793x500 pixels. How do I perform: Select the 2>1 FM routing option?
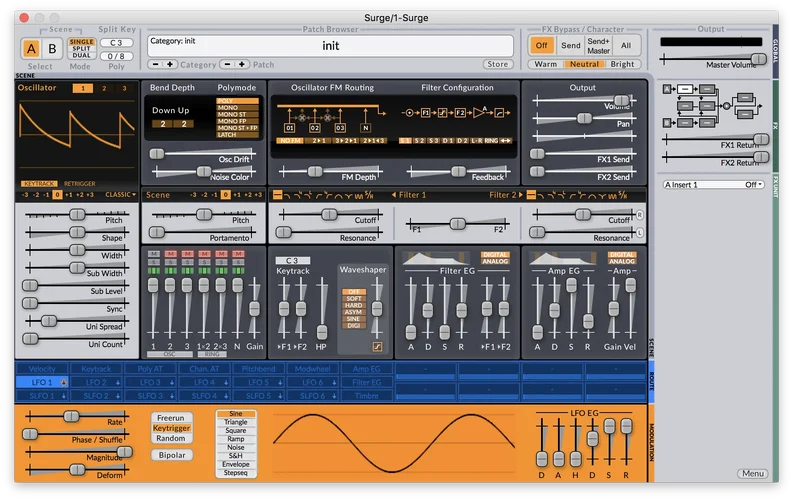tap(319, 141)
